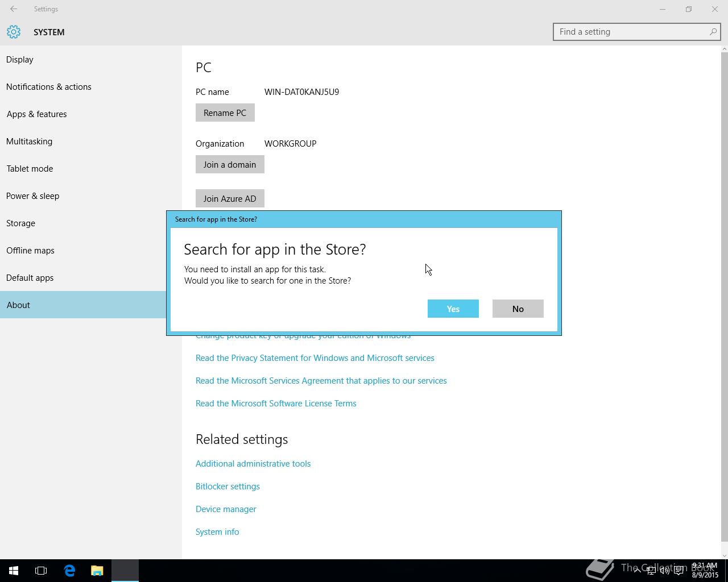Open the Device manager link
Screen dimensions: 728x582
pos(226,509)
